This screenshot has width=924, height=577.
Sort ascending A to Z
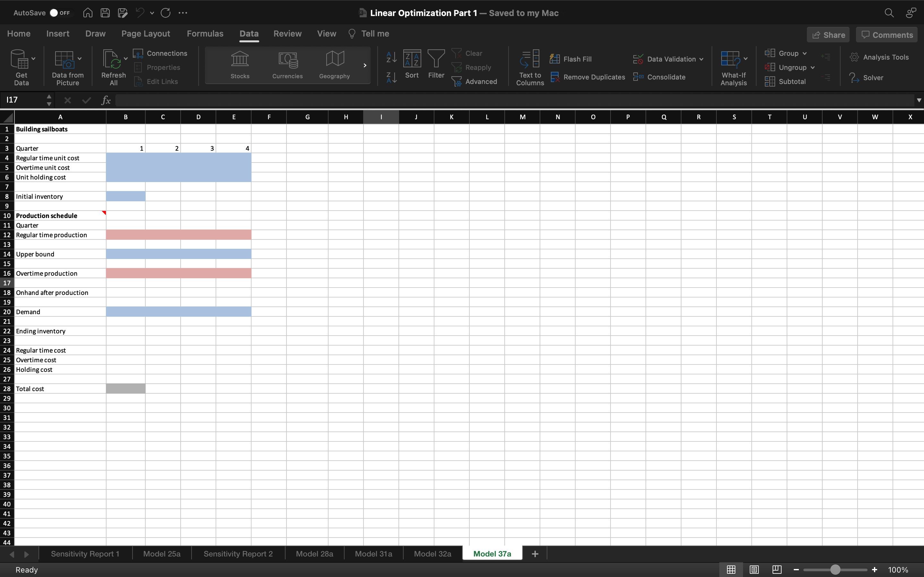[x=391, y=57]
